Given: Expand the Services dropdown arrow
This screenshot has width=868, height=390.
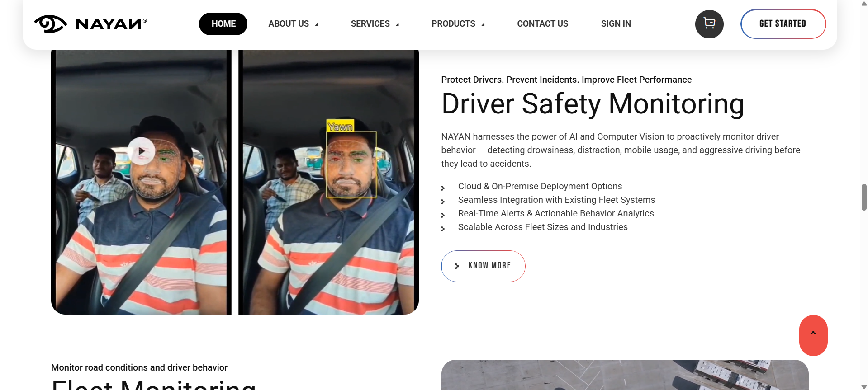Looking at the screenshot, I should pos(398,25).
